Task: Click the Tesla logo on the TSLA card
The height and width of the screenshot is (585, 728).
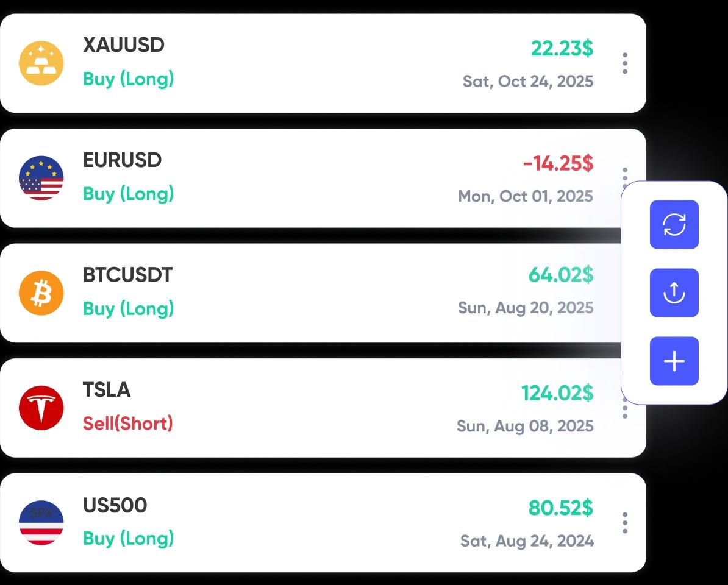Action: 41,407
